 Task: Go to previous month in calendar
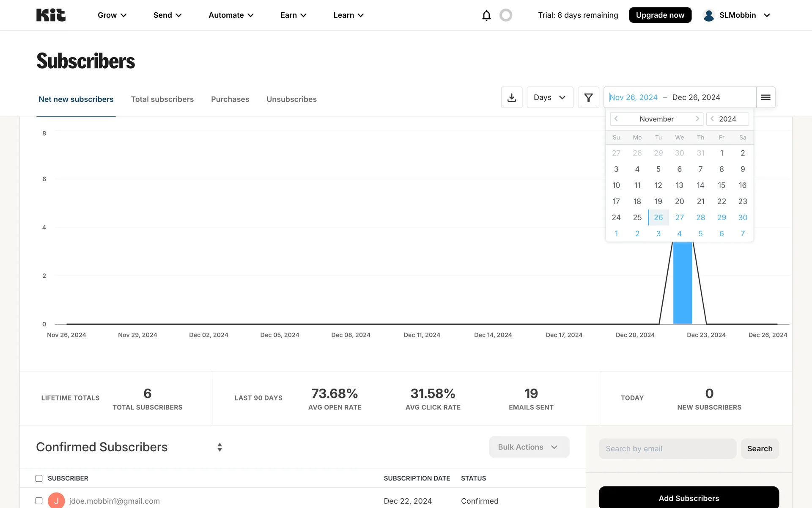(x=616, y=119)
